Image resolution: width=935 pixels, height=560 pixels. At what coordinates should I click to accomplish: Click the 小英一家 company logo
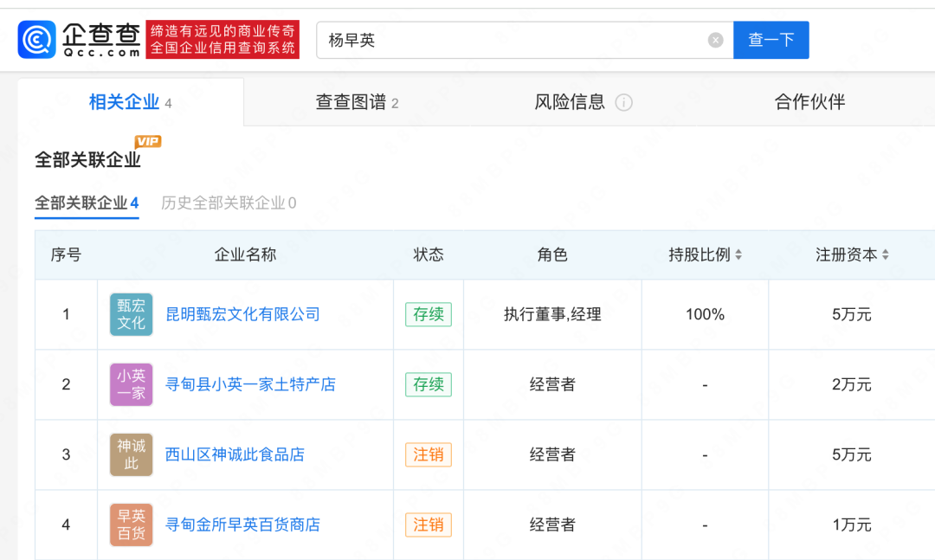pyautogui.click(x=131, y=384)
